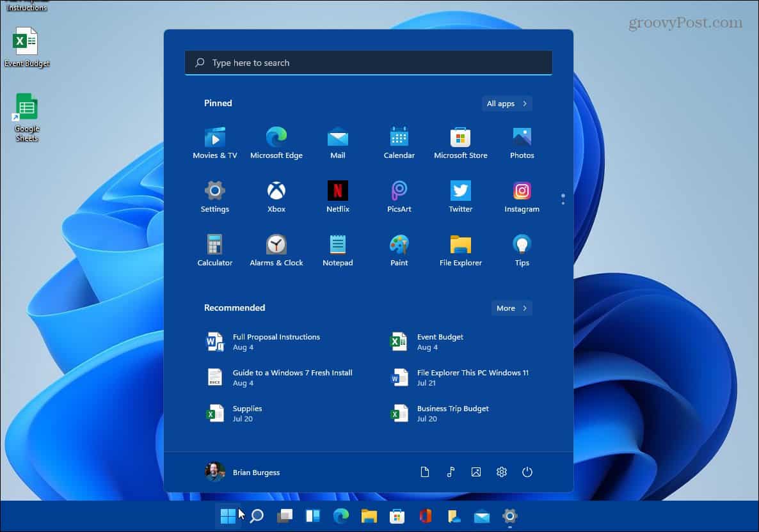Open the Power options menu
759x532 pixels.
tap(527, 472)
